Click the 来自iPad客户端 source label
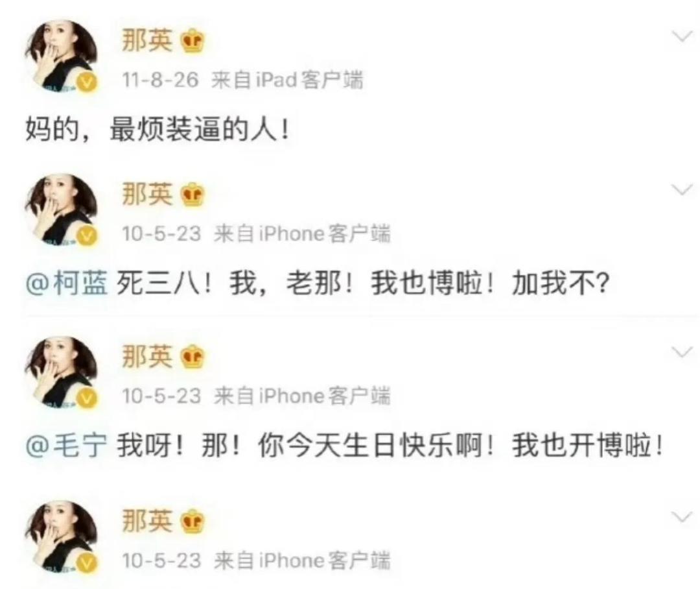This screenshot has height=589, width=700. coord(287,80)
